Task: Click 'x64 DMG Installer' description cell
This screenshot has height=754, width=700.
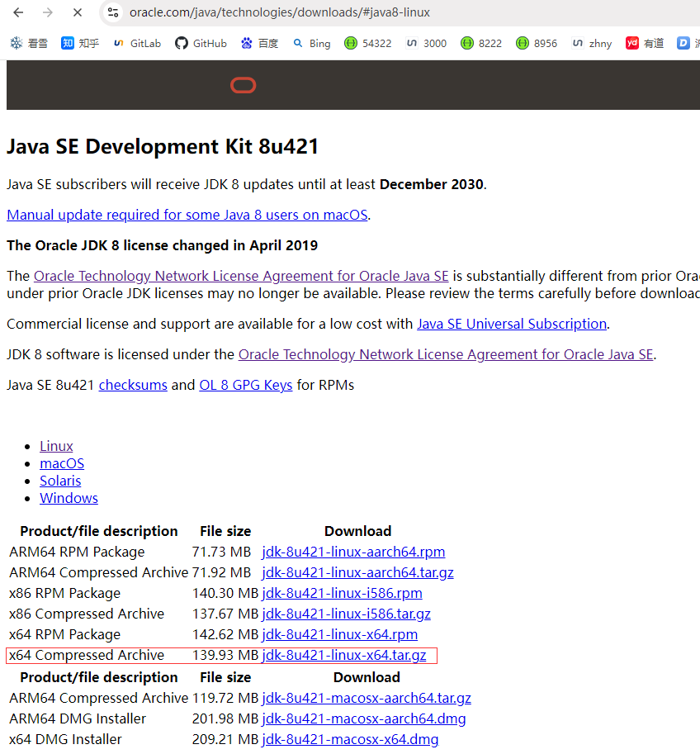Action: pyautogui.click(x=65, y=740)
